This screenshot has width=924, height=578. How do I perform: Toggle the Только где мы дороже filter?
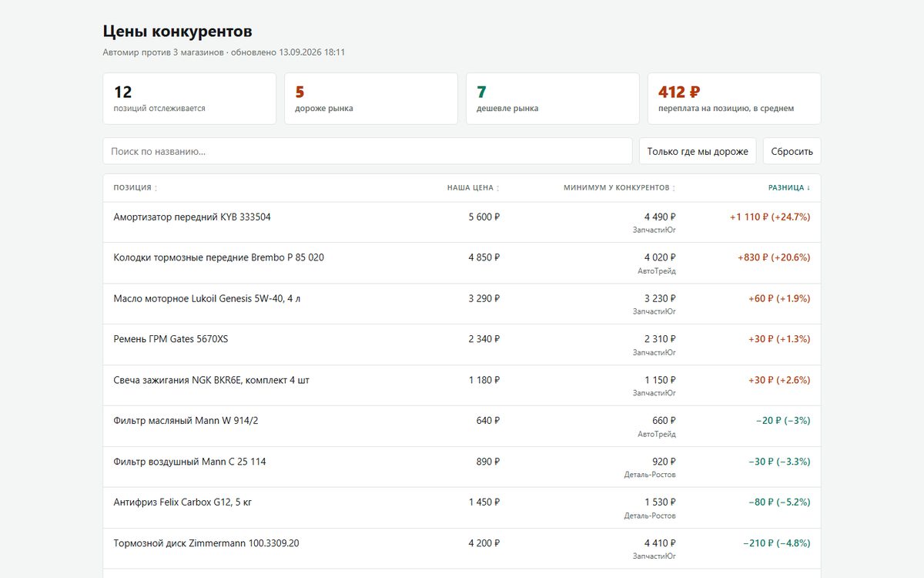pyautogui.click(x=698, y=151)
